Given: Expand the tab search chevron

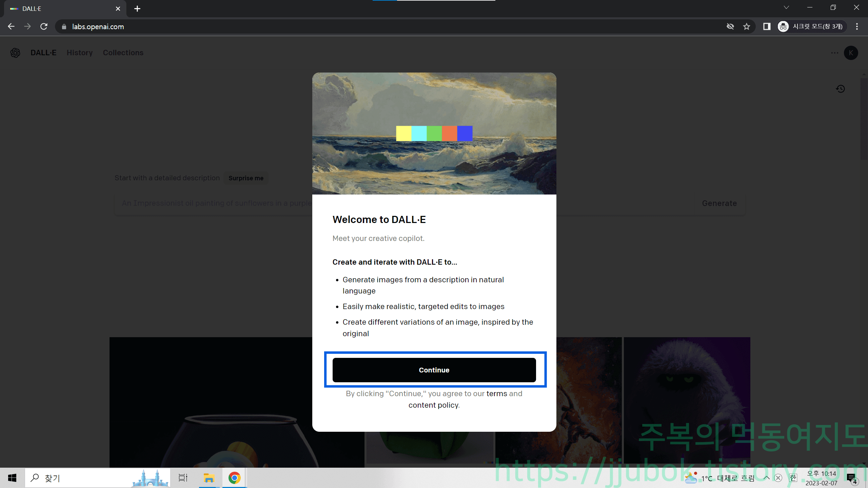Looking at the screenshot, I should click(786, 7).
